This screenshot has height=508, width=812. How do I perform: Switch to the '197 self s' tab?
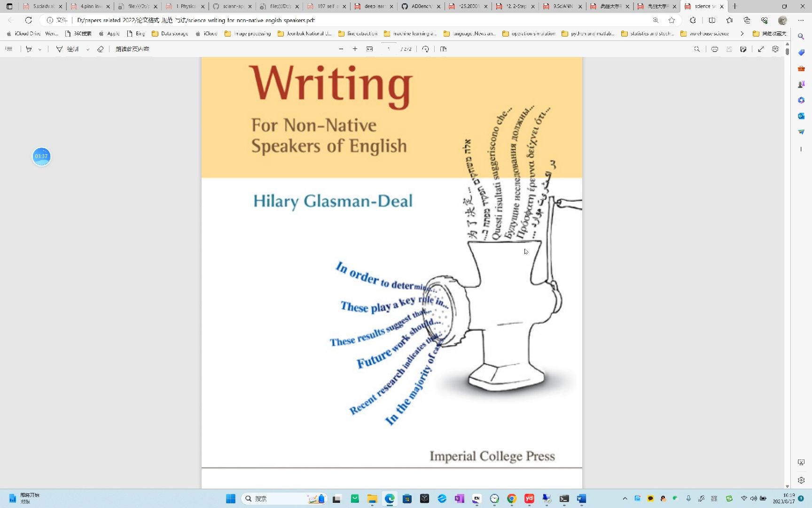(x=327, y=6)
